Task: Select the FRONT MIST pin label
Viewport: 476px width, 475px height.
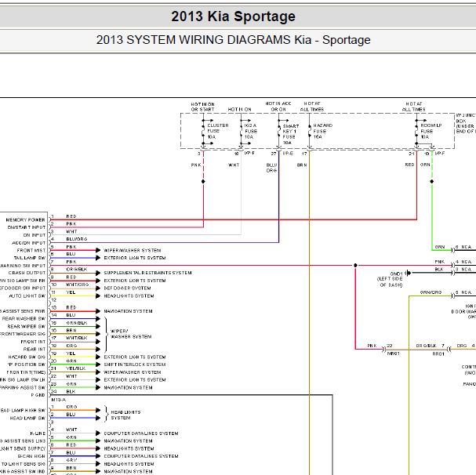Action: click(31, 250)
